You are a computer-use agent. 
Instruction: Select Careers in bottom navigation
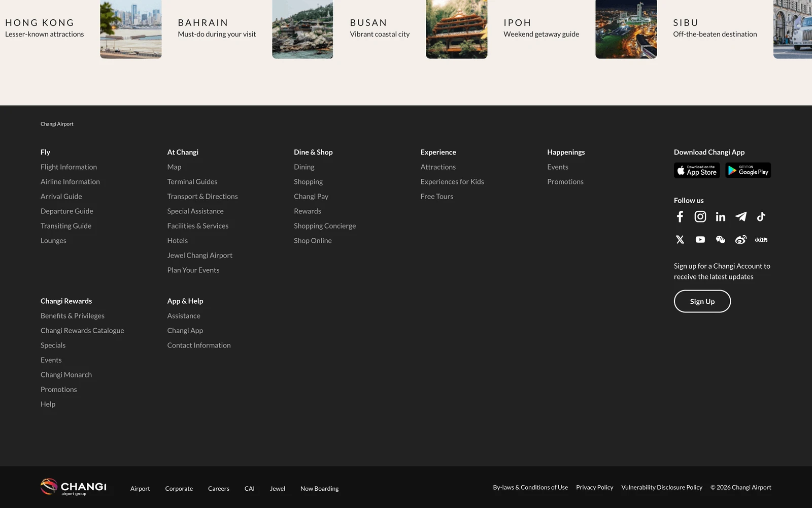(x=219, y=489)
